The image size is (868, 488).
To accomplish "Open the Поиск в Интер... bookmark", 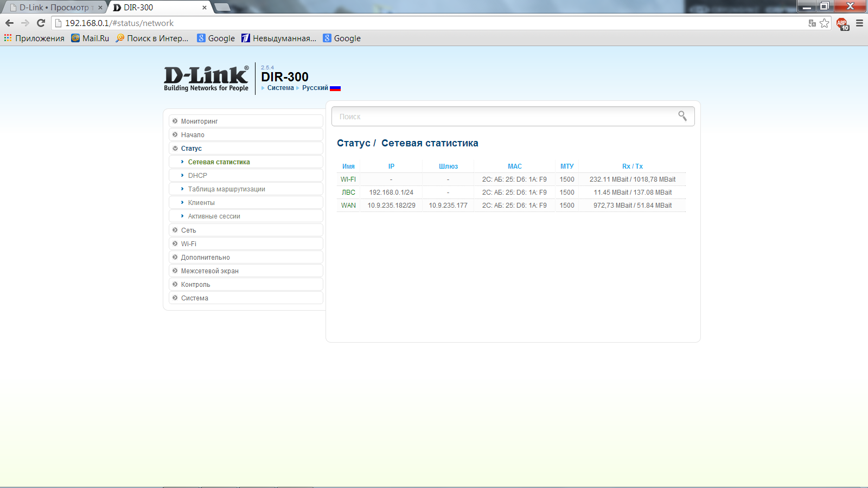I will pos(152,38).
